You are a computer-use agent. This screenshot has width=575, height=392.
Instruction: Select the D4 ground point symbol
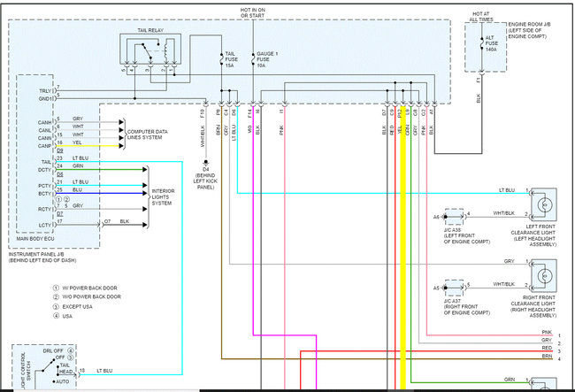tap(206, 161)
